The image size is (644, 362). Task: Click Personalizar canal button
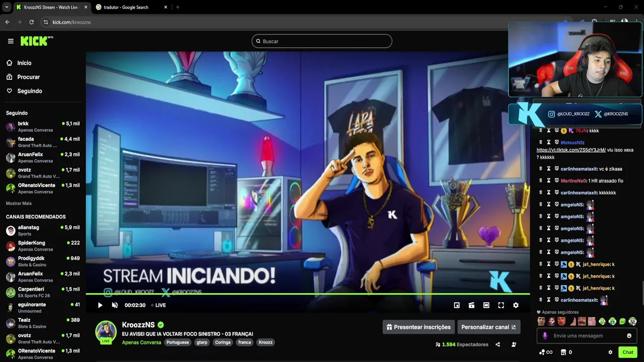(489, 327)
